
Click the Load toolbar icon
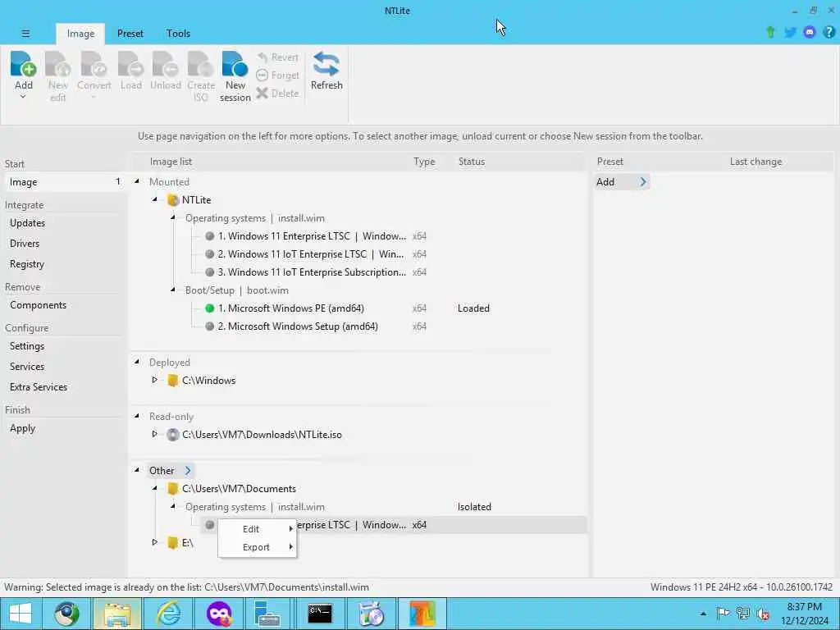[130, 64]
